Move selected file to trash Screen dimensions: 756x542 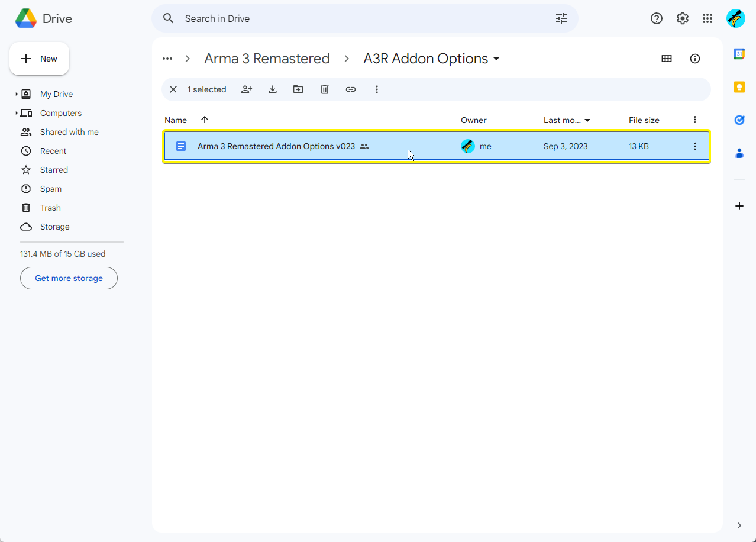click(x=325, y=89)
